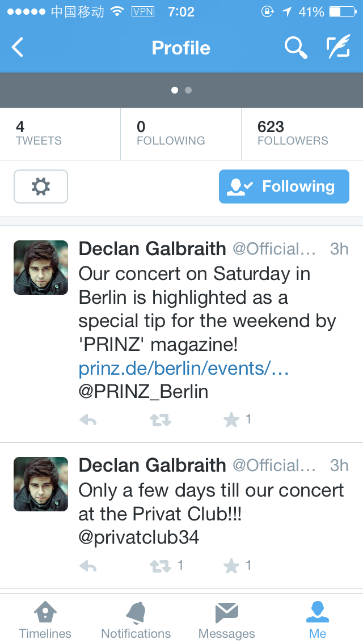Select the Me tab
The image size is (363, 644).
[x=318, y=620]
